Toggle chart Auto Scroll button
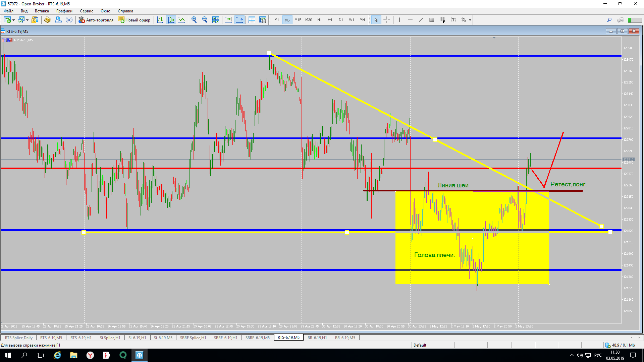This screenshot has width=644, height=362. coord(228,20)
